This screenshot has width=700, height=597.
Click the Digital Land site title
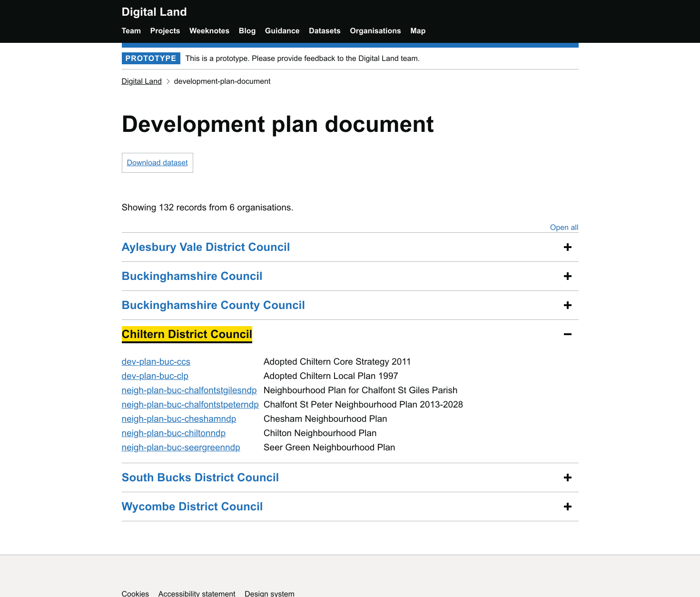(x=154, y=12)
